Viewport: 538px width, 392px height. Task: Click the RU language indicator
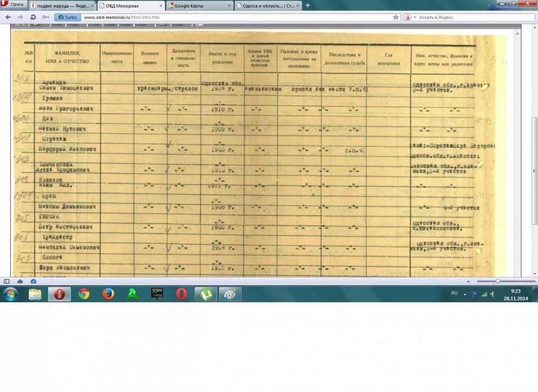tap(455, 293)
